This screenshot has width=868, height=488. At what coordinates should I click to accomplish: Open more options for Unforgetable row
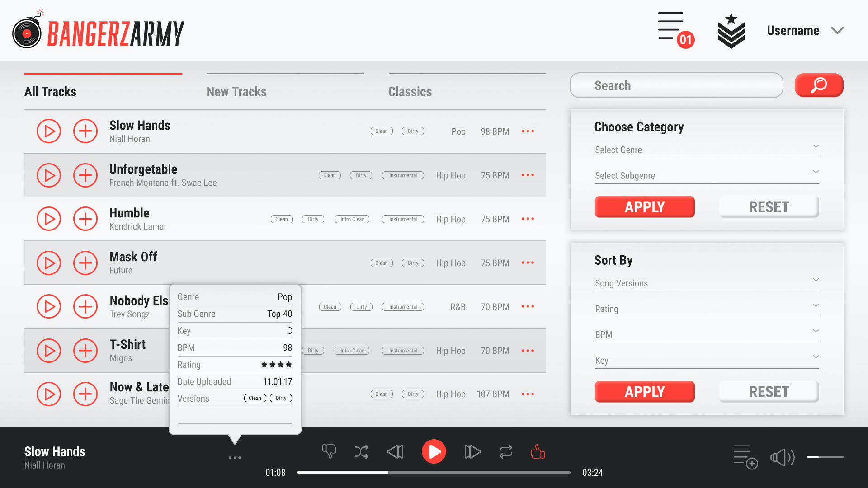click(528, 175)
